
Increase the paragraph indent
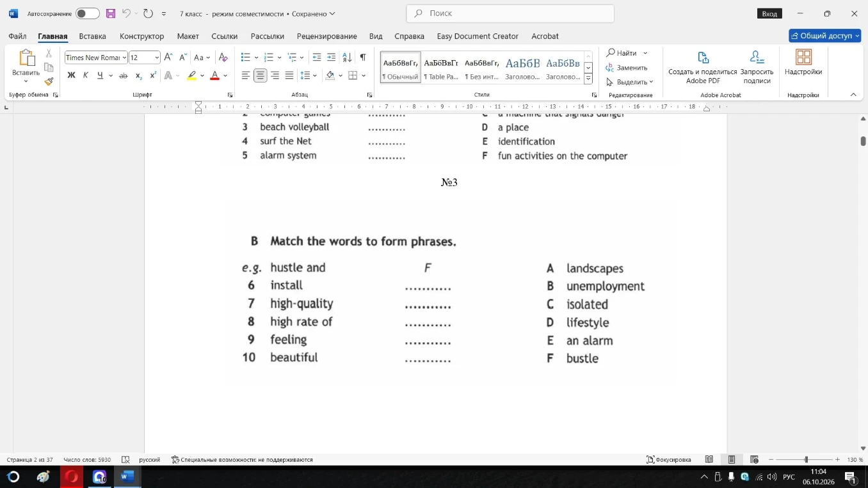click(331, 58)
